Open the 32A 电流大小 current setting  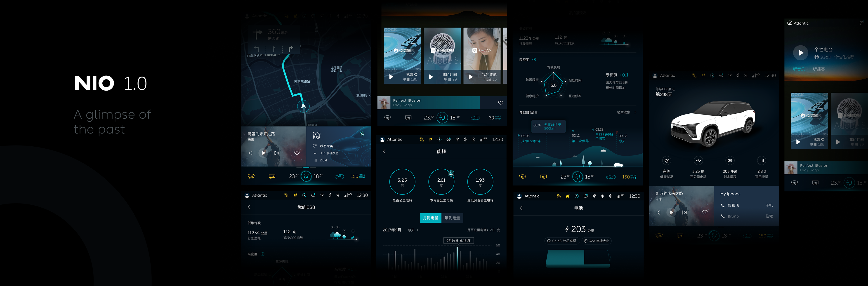click(x=597, y=241)
